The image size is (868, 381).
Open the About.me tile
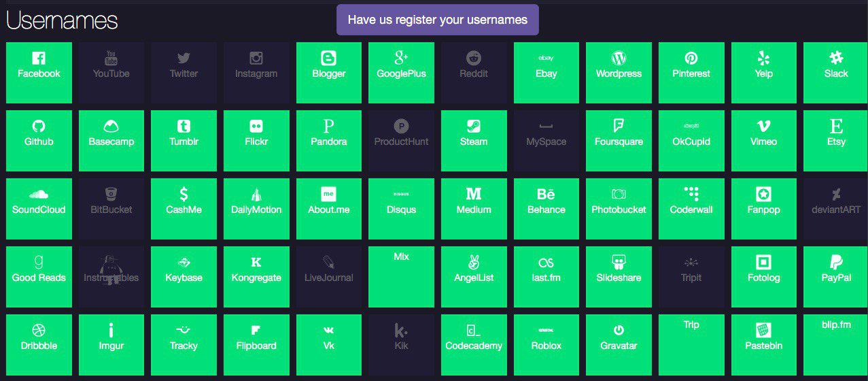329,209
